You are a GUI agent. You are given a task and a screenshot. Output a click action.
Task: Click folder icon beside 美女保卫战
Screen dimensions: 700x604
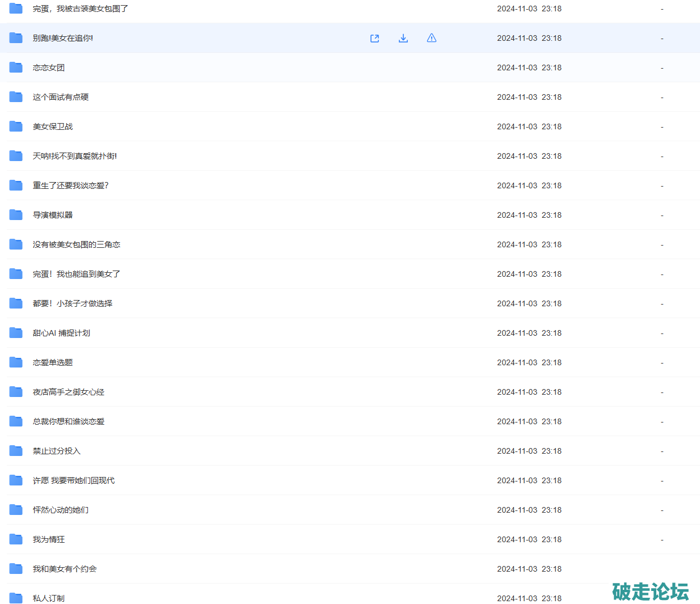click(x=16, y=126)
